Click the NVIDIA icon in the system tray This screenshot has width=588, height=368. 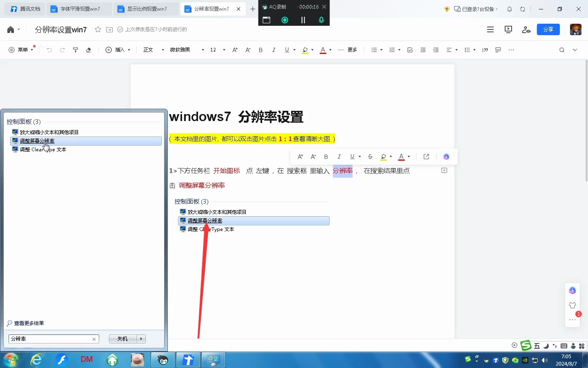click(525, 361)
